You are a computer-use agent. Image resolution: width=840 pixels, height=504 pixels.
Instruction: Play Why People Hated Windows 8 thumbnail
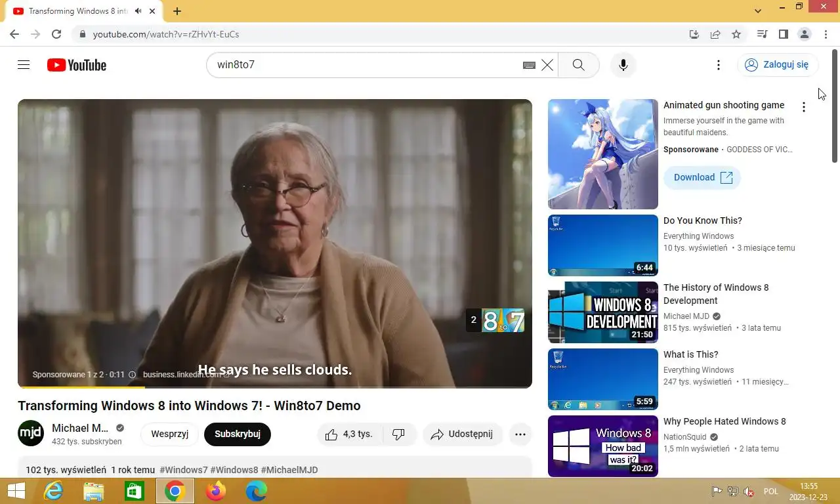coord(603,446)
